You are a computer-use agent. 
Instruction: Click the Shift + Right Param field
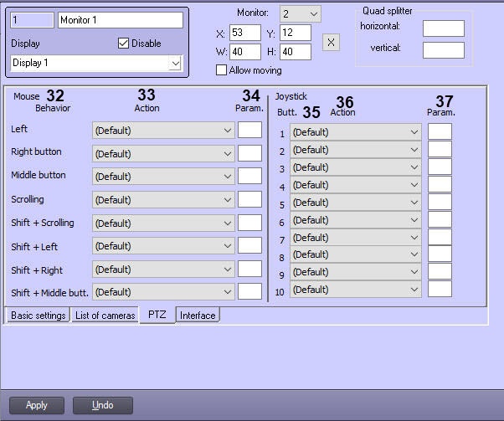(249, 269)
